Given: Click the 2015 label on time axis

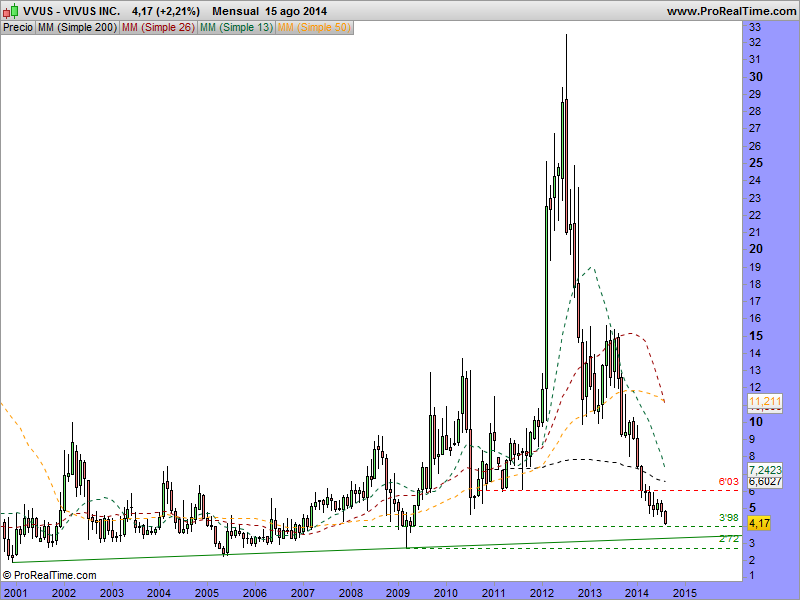Looking at the screenshot, I should 685,593.
